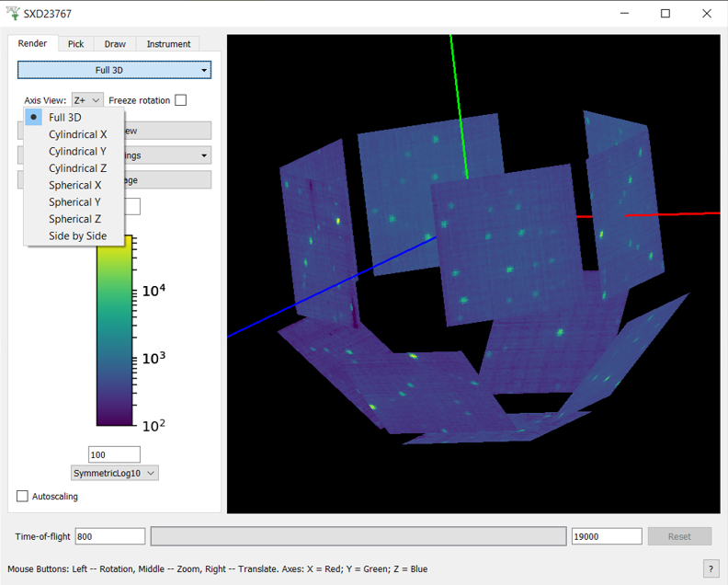This screenshot has height=585, width=728.
Task: Click the viridis color bar
Action: [x=115, y=331]
